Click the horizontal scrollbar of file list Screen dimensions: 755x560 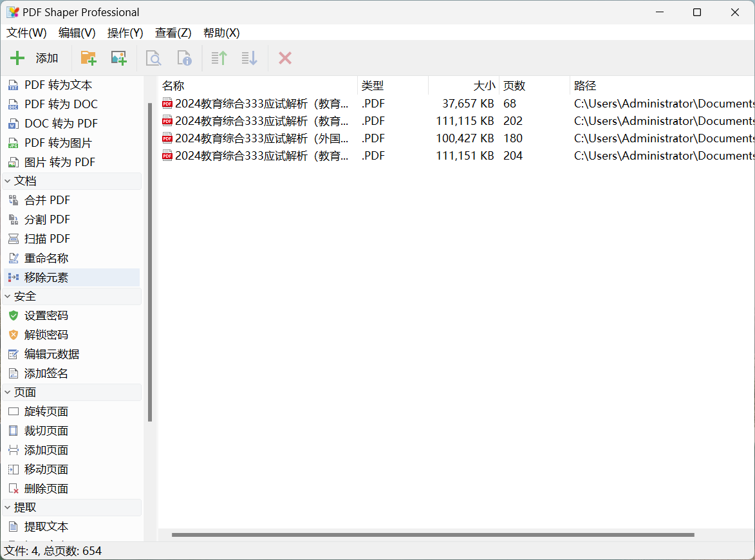pos(433,535)
